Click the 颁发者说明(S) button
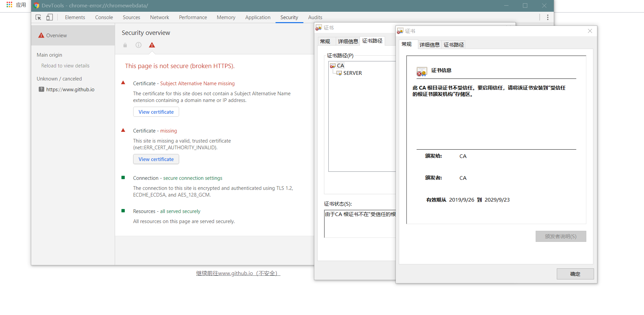 pos(561,236)
